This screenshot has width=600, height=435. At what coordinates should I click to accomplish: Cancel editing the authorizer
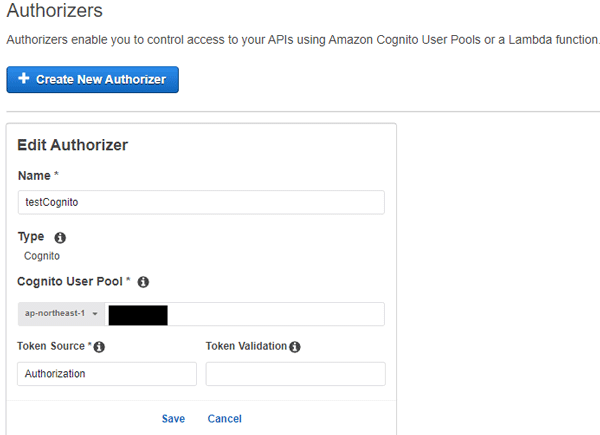pyautogui.click(x=225, y=419)
